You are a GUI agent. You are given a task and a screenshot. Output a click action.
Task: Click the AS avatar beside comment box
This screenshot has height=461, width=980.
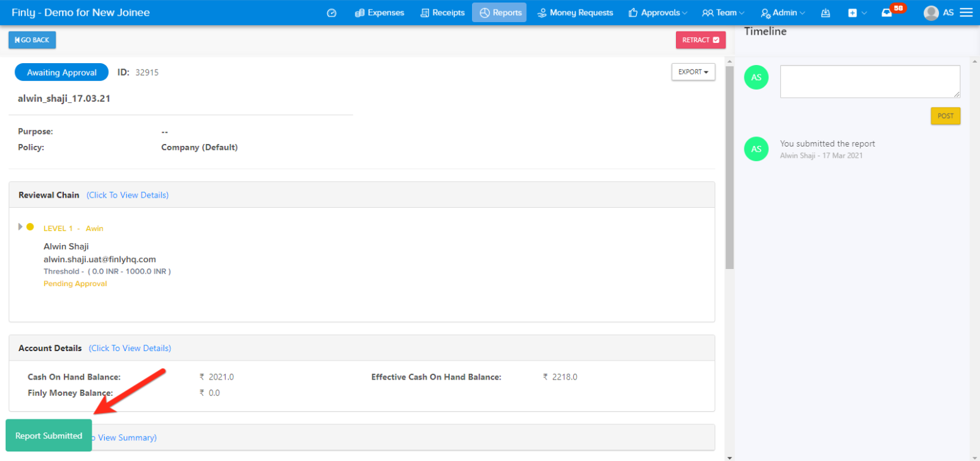click(x=756, y=77)
